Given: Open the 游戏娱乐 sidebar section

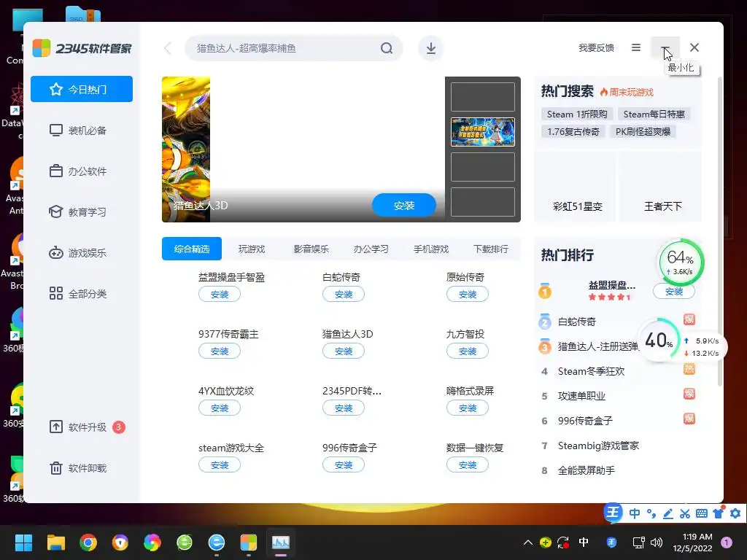Looking at the screenshot, I should [x=82, y=253].
